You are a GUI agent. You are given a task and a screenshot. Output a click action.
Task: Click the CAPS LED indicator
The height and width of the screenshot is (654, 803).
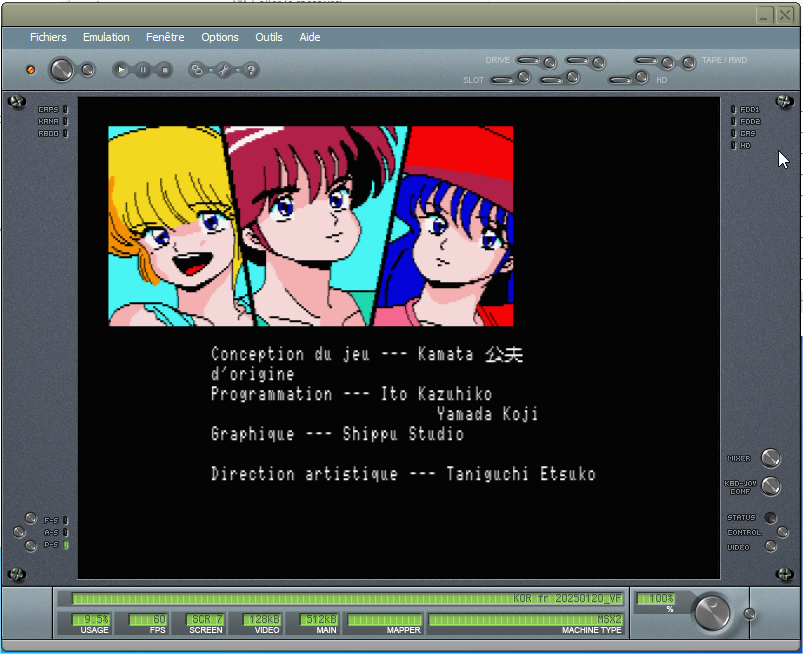point(66,109)
